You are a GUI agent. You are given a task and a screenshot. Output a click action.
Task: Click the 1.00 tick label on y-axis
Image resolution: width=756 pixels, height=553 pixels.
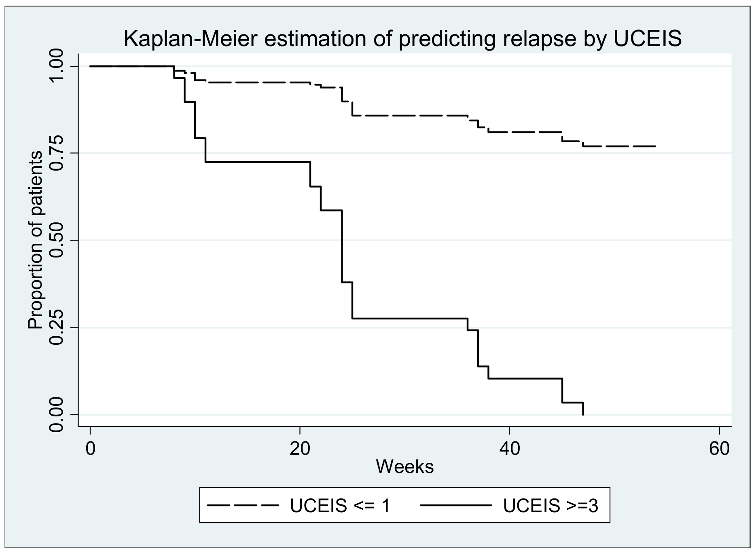57,66
